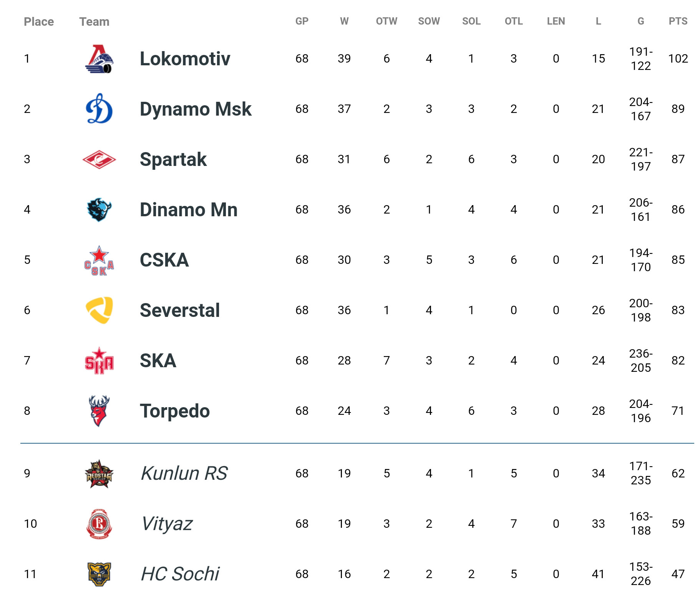Open the HC Sochi leopard logo
Image resolution: width=700 pixels, height=595 pixels.
tap(99, 574)
